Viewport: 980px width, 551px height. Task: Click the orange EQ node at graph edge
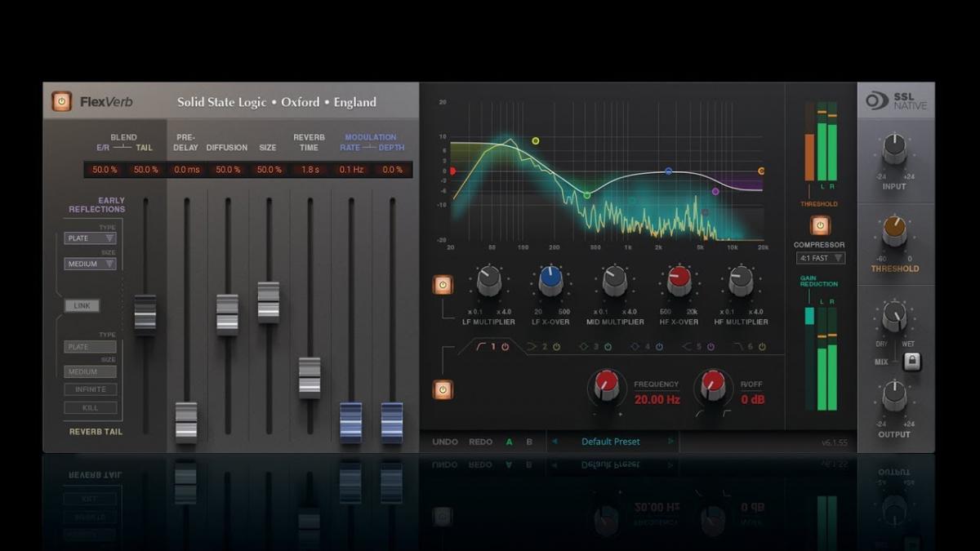[x=761, y=171]
